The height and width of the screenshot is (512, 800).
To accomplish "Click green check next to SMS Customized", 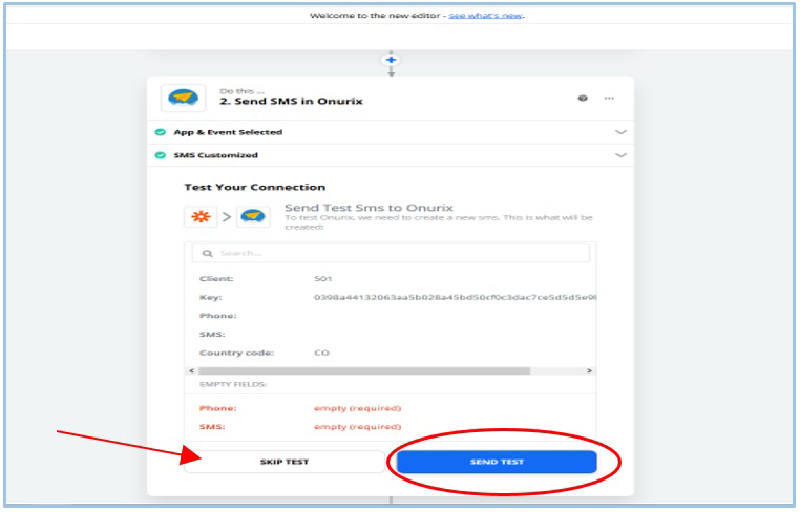I will point(160,155).
